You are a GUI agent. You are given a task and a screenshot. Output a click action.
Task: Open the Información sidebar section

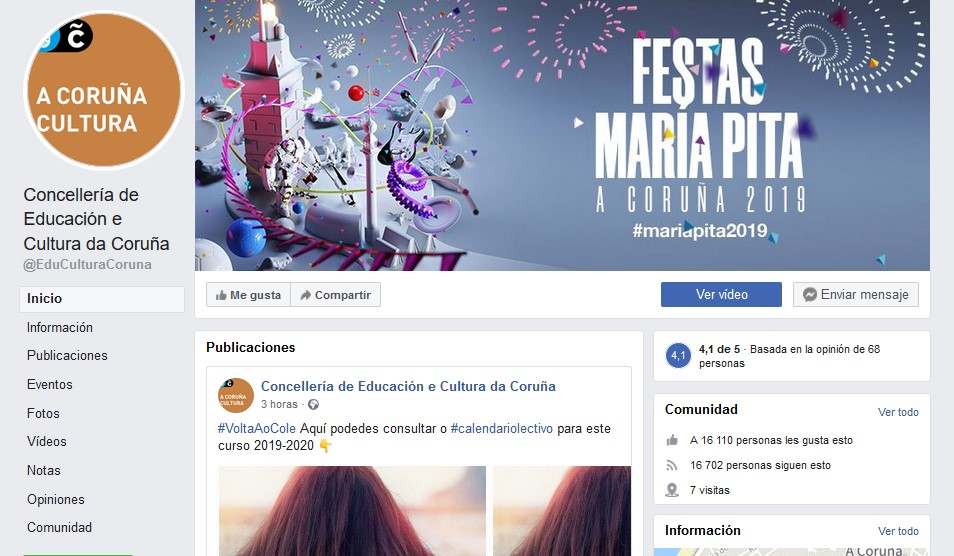pos(60,327)
